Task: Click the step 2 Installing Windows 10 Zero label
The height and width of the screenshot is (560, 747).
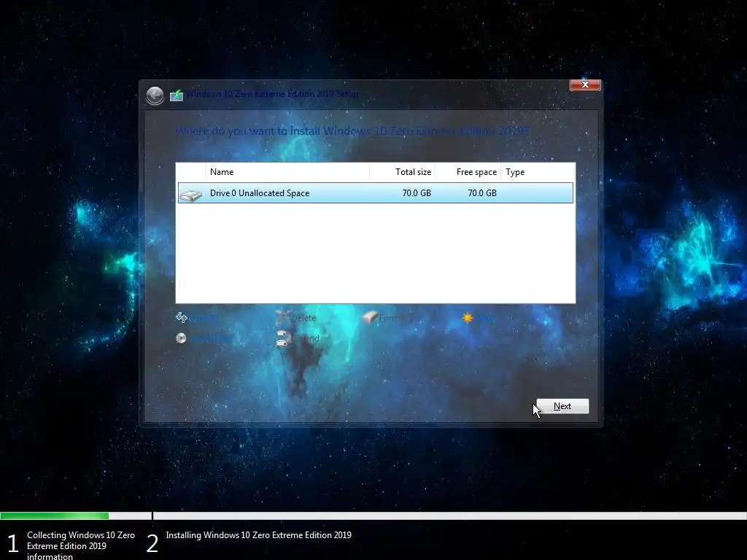Action: click(259, 535)
